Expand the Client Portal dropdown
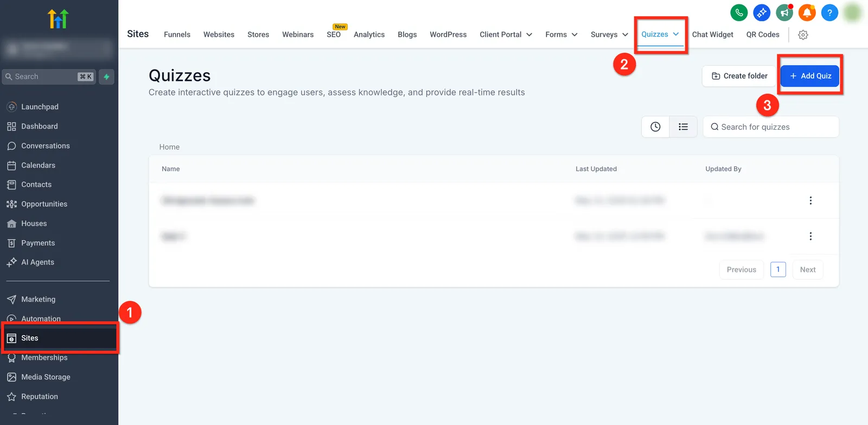 (506, 34)
